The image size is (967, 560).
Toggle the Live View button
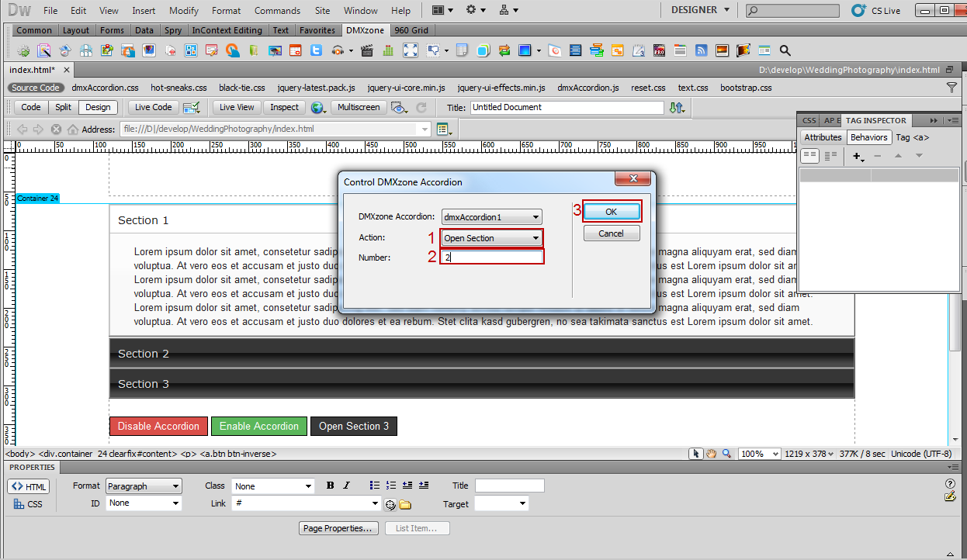pos(237,108)
